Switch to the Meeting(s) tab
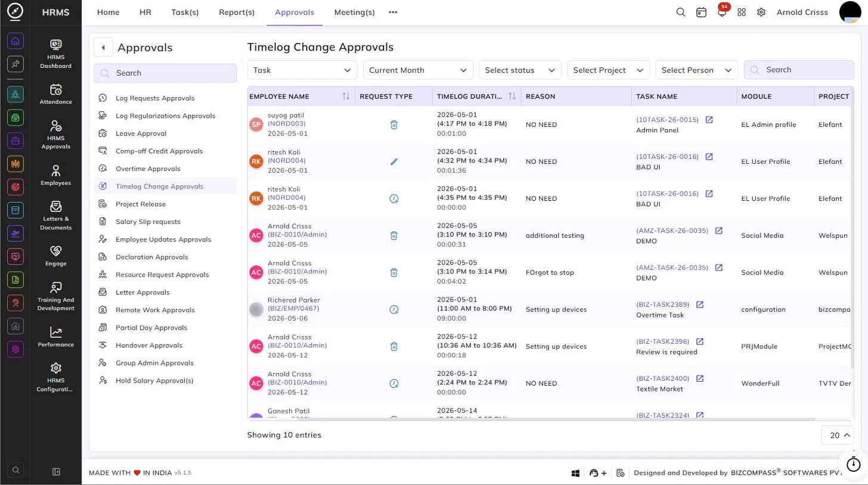This screenshot has height=485, width=868. point(354,12)
